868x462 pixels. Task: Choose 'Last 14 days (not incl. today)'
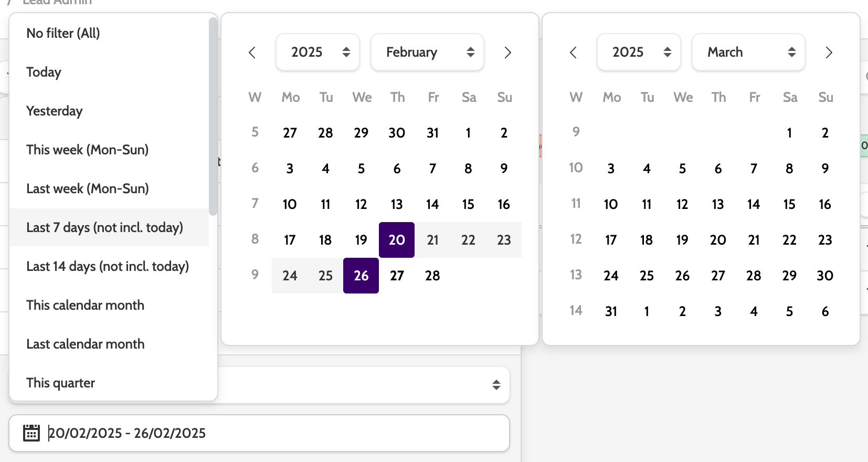pos(108,266)
